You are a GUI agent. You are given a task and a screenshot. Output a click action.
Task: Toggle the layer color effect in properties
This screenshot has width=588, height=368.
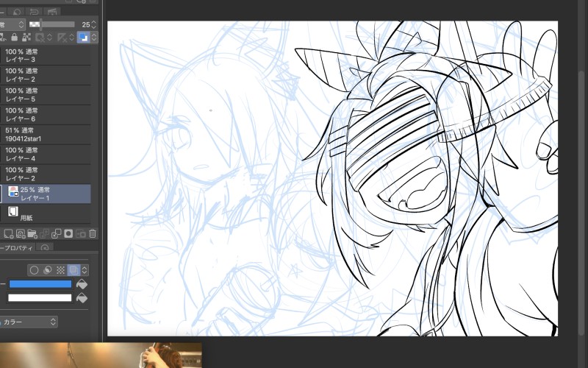click(x=74, y=270)
